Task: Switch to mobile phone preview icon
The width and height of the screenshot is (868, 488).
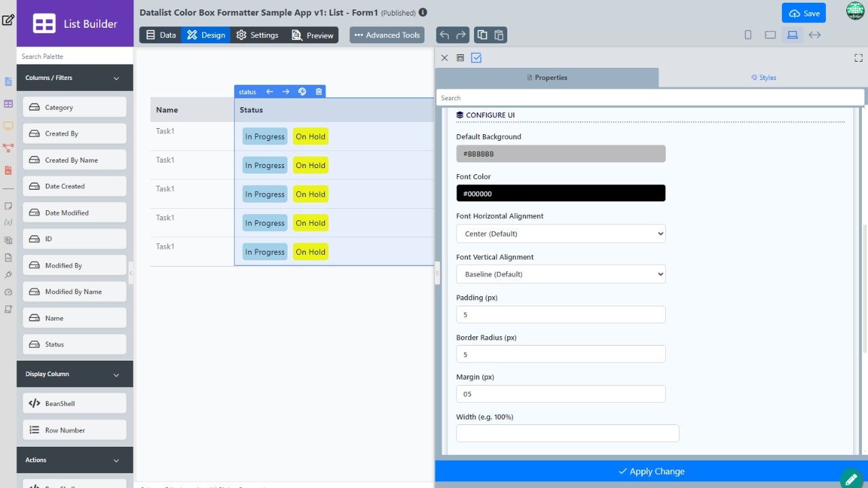Action: [748, 35]
